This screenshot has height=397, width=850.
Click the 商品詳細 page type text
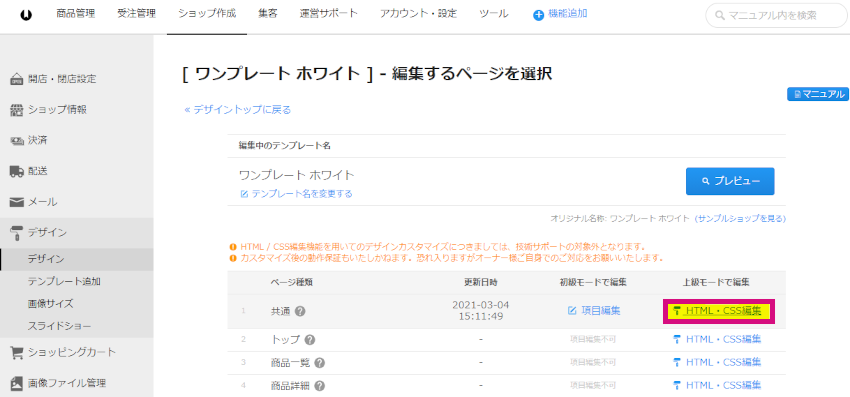(290, 386)
